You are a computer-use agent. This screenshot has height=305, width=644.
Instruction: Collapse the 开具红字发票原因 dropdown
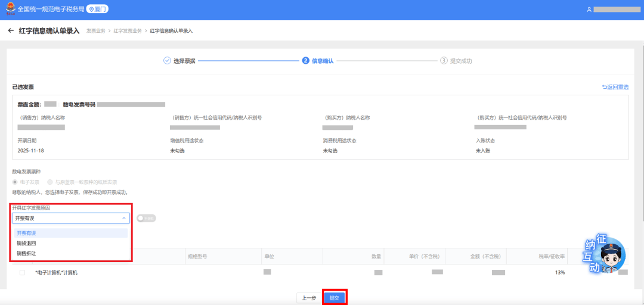coord(124,219)
